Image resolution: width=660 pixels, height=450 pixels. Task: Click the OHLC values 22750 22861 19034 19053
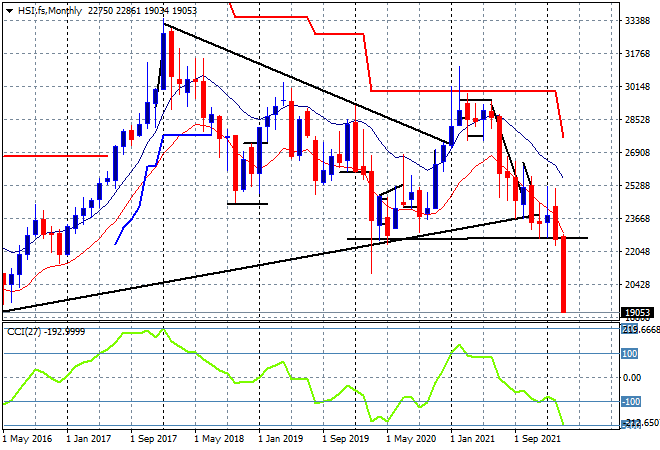click(142, 11)
